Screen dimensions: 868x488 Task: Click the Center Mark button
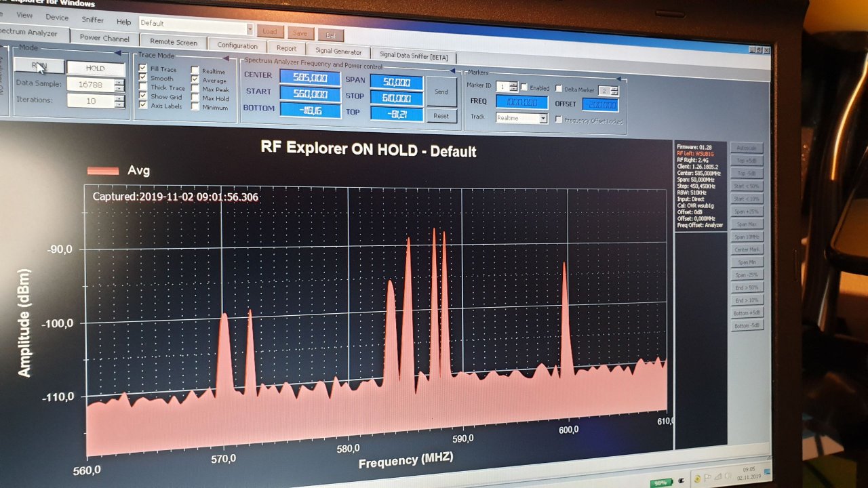click(747, 249)
